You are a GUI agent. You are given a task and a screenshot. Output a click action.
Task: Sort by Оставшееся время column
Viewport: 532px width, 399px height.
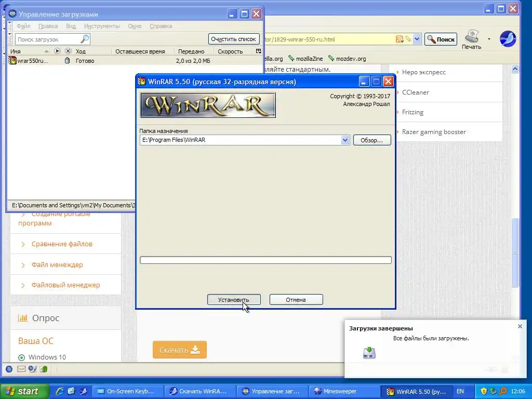tap(140, 51)
